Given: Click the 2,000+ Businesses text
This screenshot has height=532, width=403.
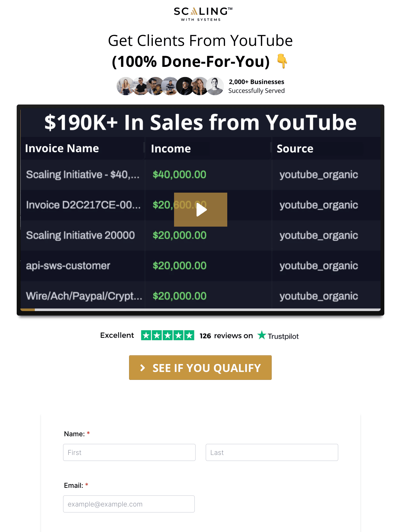Looking at the screenshot, I should click(256, 82).
